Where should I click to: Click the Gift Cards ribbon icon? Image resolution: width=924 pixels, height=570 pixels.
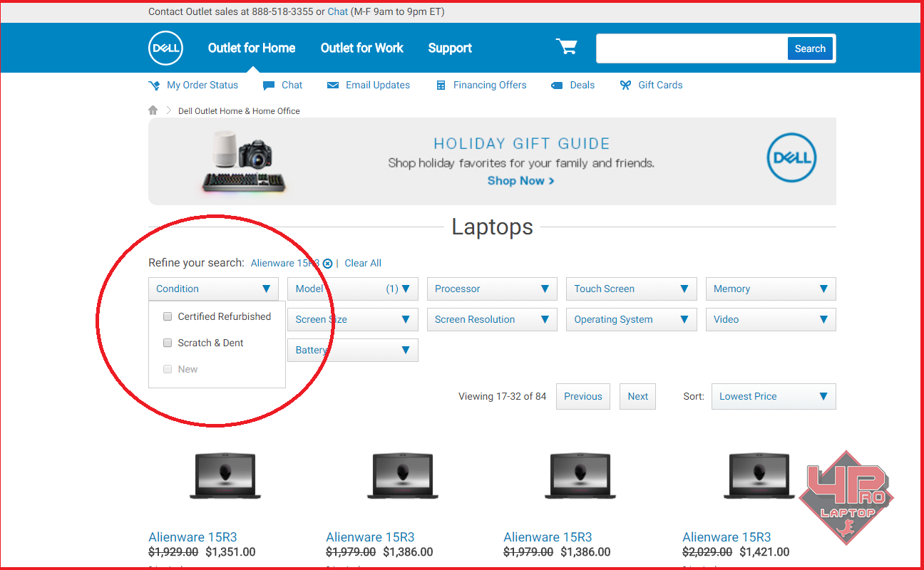pos(625,85)
